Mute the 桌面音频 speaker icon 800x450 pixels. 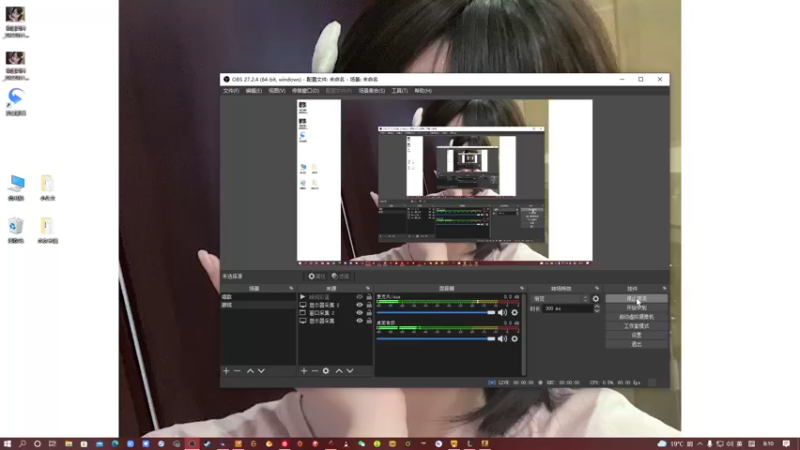(x=502, y=339)
